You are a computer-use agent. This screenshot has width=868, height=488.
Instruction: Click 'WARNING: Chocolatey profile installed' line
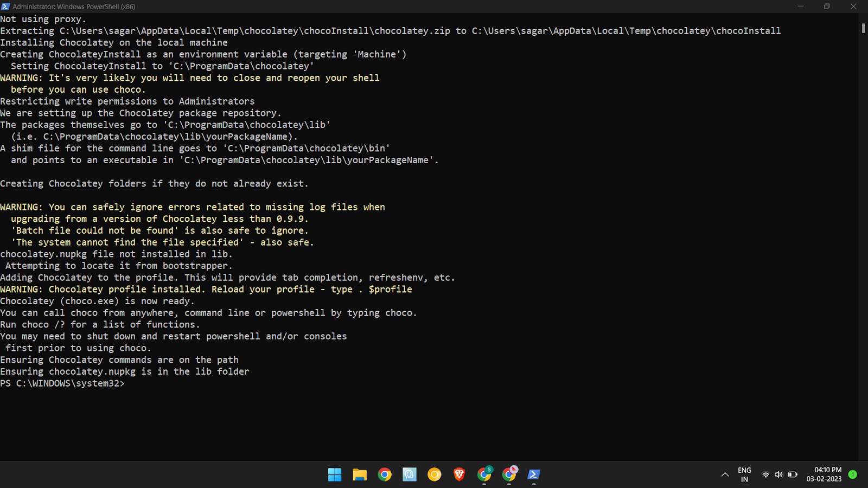[x=206, y=289]
